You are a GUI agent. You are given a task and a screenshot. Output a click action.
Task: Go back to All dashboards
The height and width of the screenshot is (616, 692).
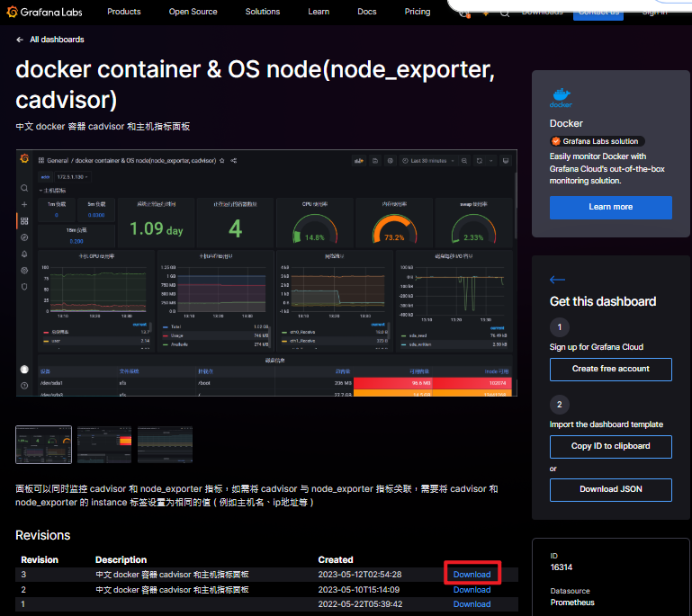pyautogui.click(x=49, y=40)
